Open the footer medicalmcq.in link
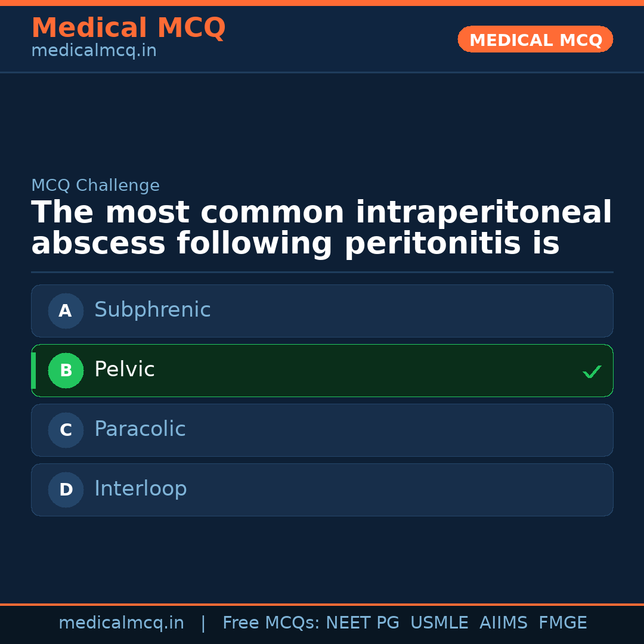This screenshot has width=644, height=644. pyautogui.click(x=121, y=623)
